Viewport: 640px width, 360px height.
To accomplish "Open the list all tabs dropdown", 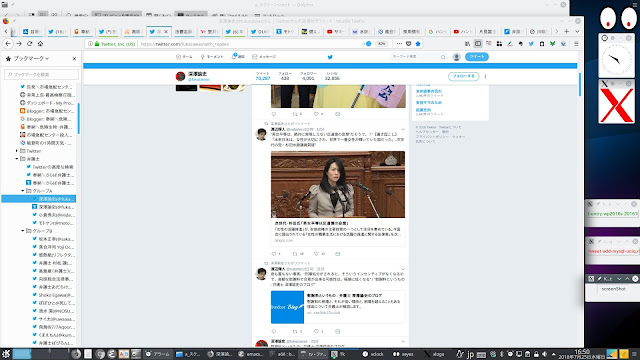I will (577, 31).
